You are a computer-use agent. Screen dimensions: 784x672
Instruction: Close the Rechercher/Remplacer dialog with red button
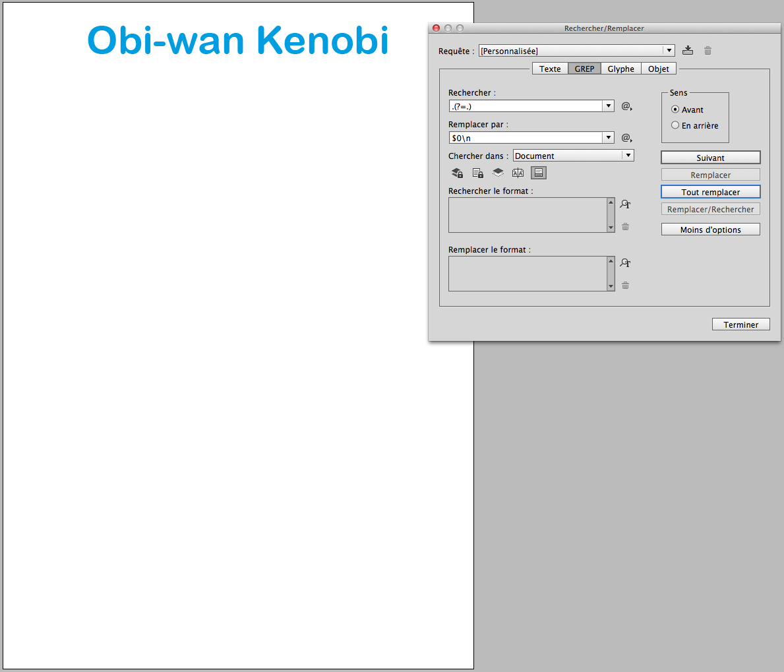436,28
